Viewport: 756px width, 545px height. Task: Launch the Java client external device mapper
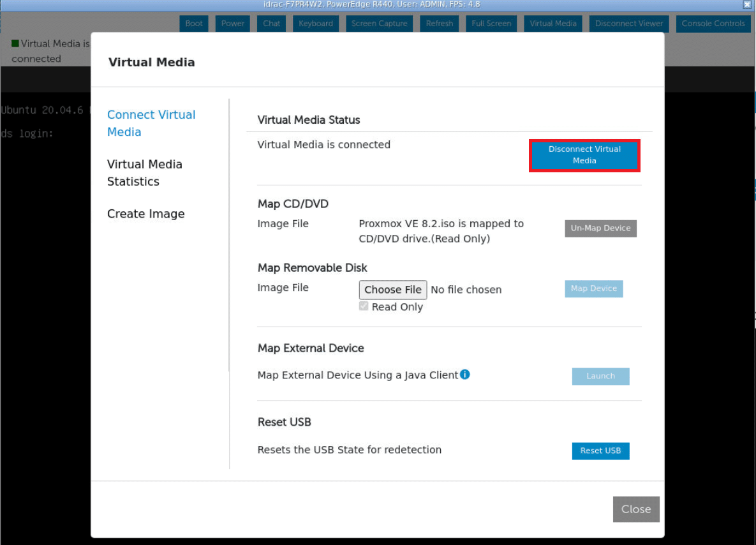point(600,377)
